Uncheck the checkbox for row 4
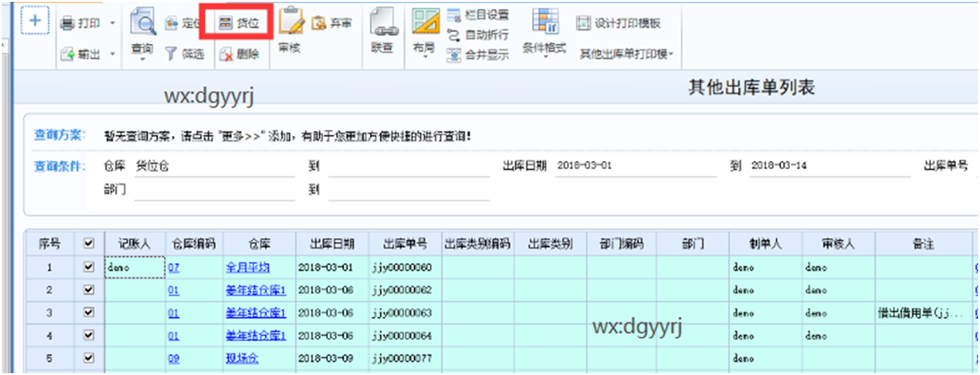This screenshot has height=375, width=980. (89, 336)
